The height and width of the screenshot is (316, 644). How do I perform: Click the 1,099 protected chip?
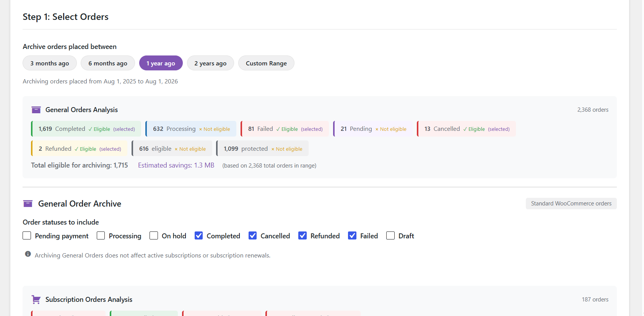pyautogui.click(x=262, y=148)
